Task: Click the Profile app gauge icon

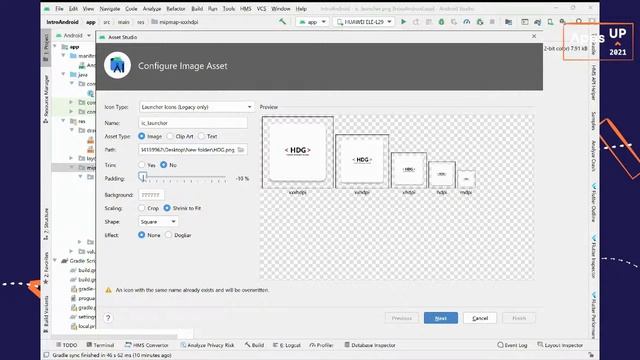Action: coord(467,22)
